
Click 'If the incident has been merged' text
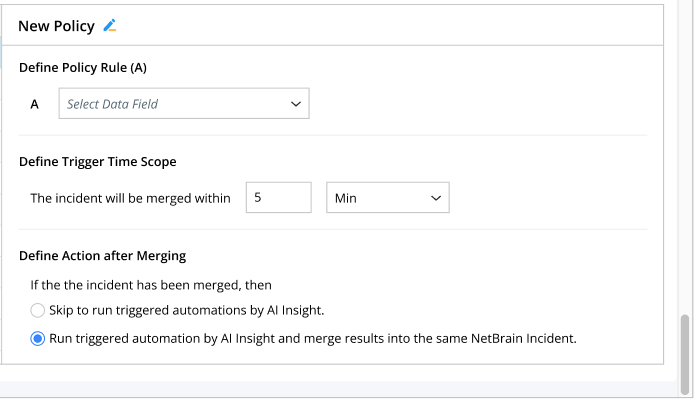[x=152, y=284]
